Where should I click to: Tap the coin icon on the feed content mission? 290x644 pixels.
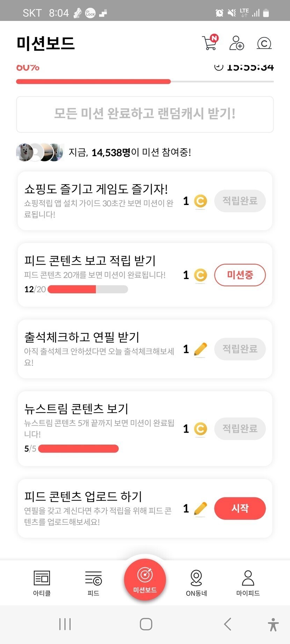(200, 275)
